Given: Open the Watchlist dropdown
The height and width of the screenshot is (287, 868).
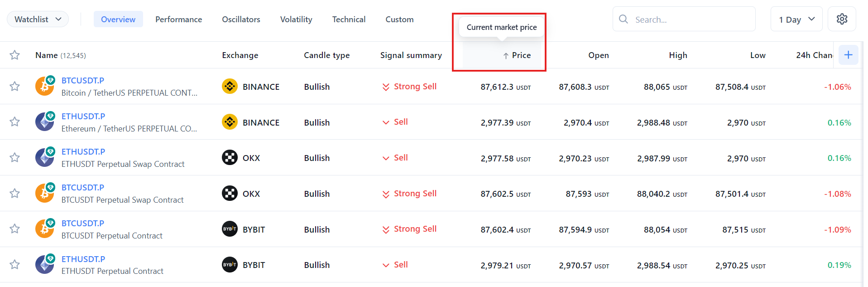Looking at the screenshot, I should (38, 19).
